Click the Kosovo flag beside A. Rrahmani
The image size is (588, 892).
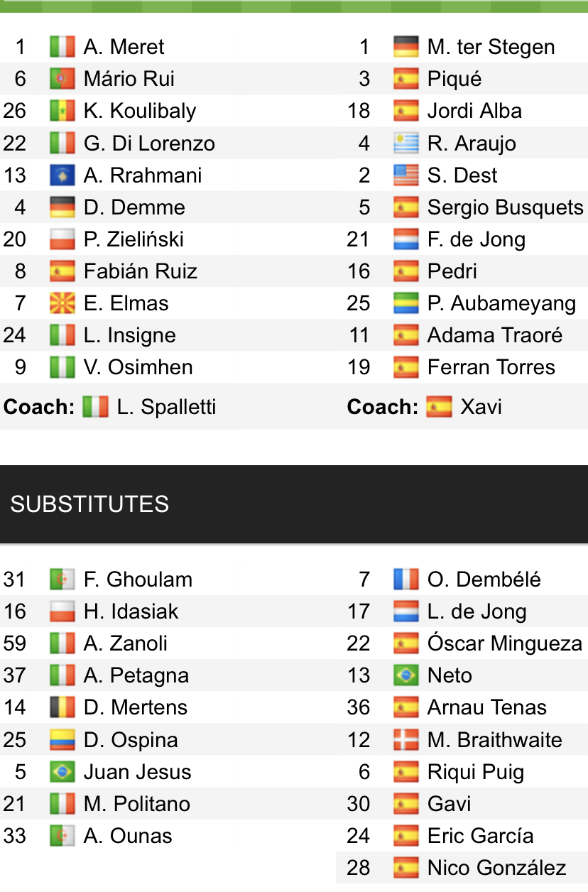pyautogui.click(x=62, y=175)
